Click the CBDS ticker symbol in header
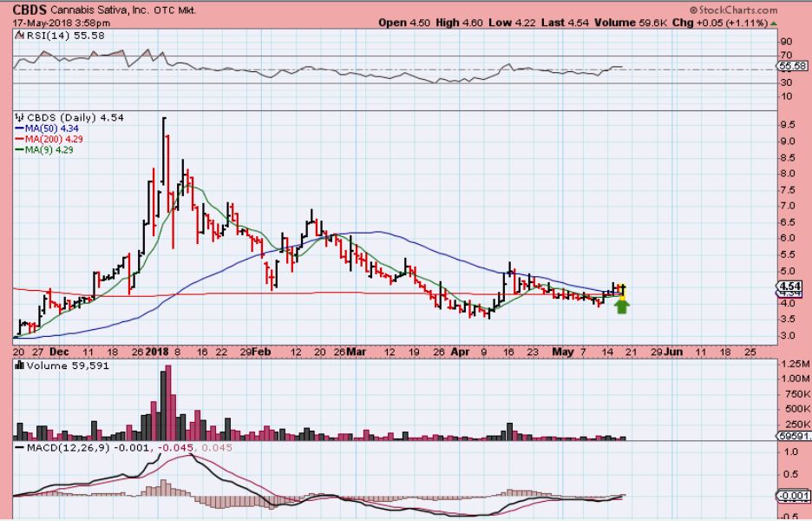This screenshot has width=812, height=521. click(29, 10)
